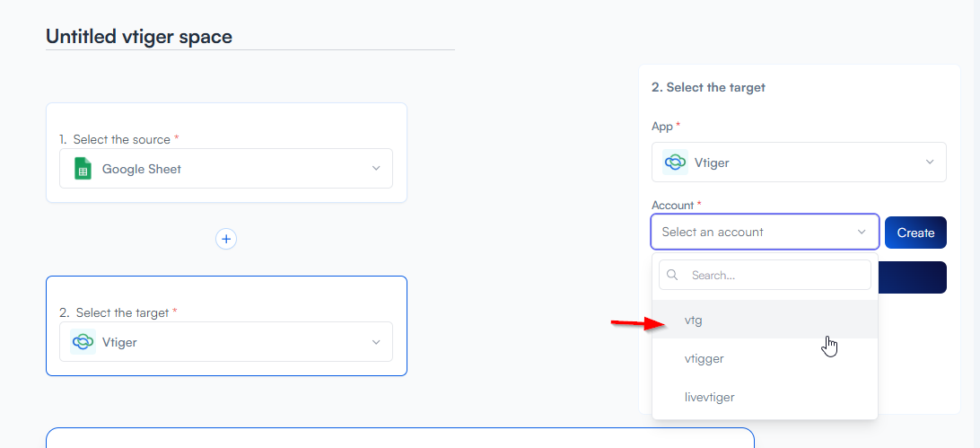Select the step 2 'Select the target' card
This screenshot has width=980, height=448.
(226, 296)
